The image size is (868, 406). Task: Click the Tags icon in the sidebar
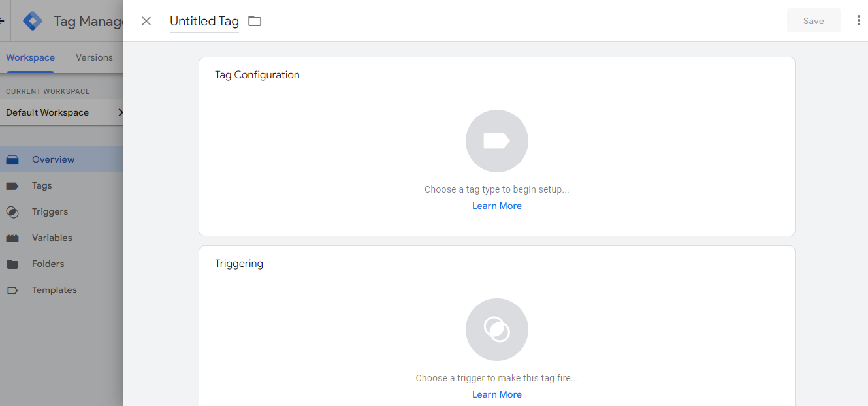[x=12, y=186]
